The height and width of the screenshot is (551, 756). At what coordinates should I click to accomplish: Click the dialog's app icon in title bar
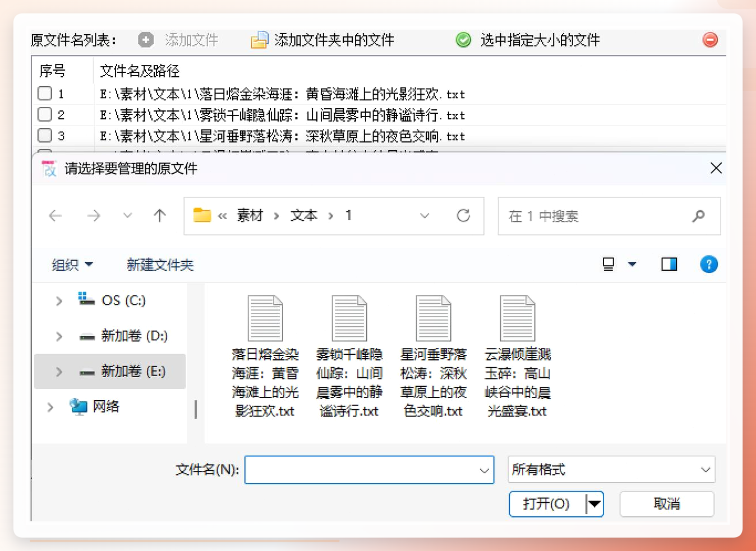click(x=49, y=168)
